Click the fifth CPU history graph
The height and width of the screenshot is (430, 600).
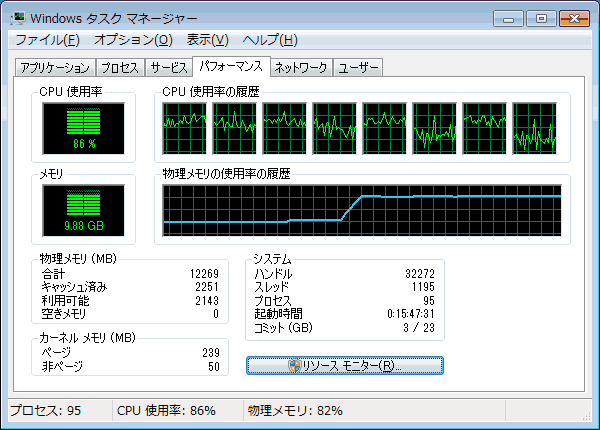pos(385,129)
